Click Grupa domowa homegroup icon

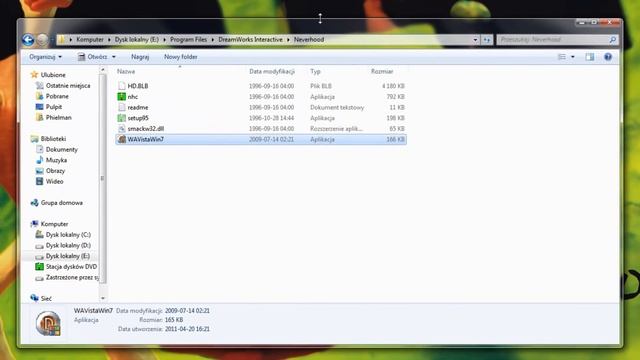coord(34,202)
